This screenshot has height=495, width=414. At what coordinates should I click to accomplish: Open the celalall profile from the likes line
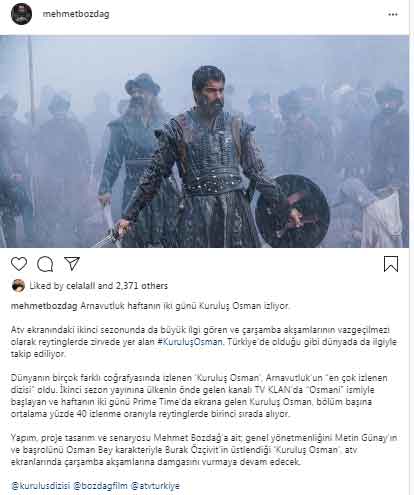click(x=81, y=286)
